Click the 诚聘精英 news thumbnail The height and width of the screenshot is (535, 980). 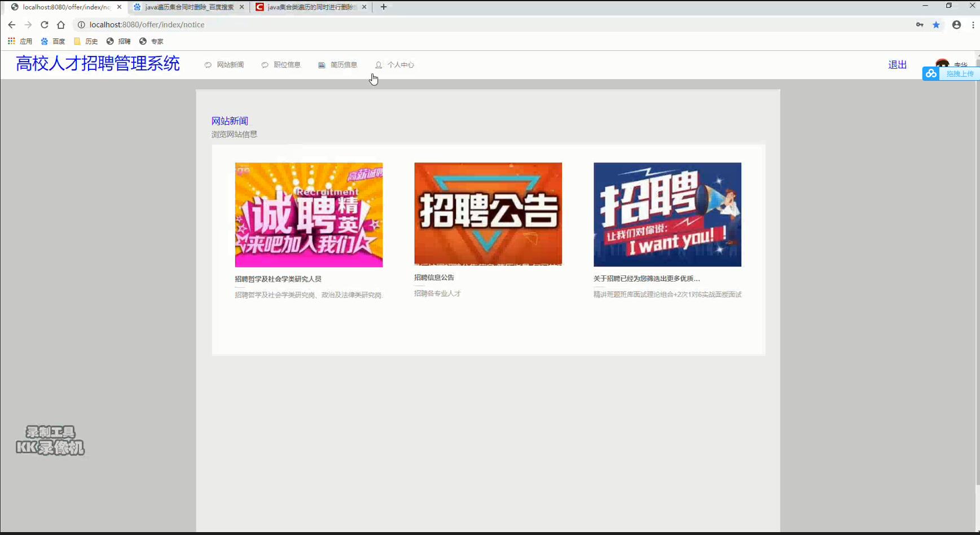click(x=309, y=215)
